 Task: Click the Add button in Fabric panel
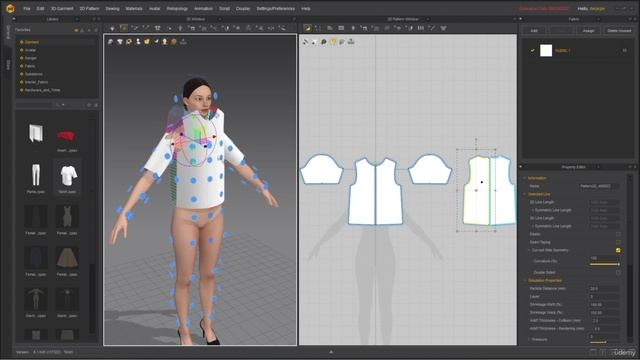[x=533, y=31]
